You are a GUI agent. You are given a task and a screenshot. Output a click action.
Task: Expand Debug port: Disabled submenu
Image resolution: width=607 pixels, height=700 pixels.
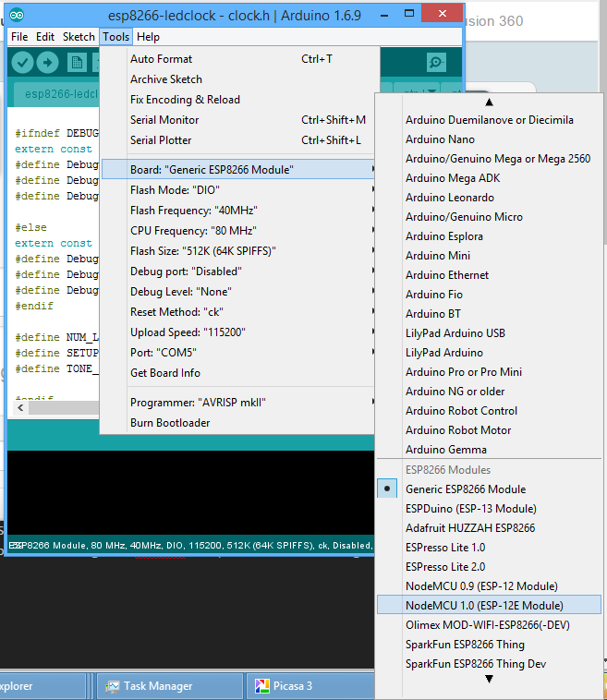tap(238, 272)
